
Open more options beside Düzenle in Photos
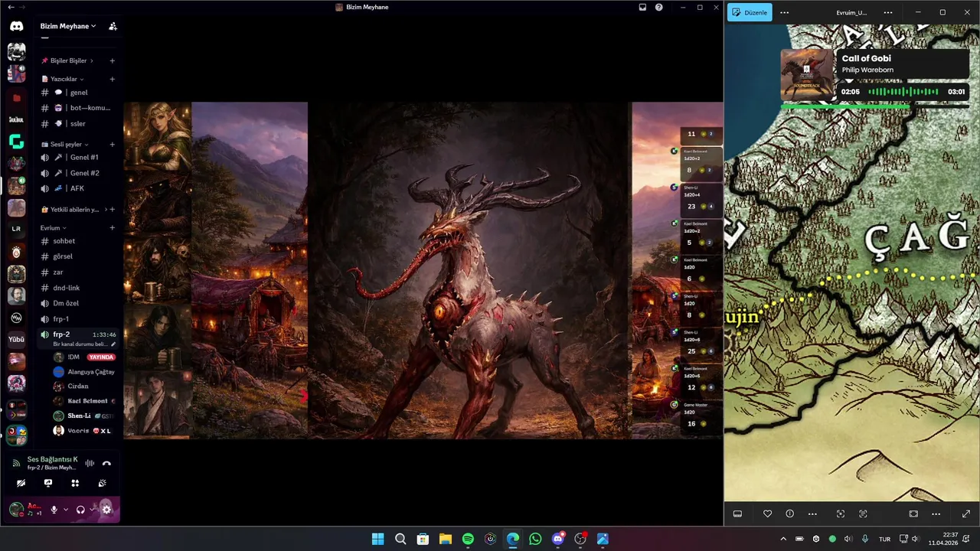pos(784,12)
